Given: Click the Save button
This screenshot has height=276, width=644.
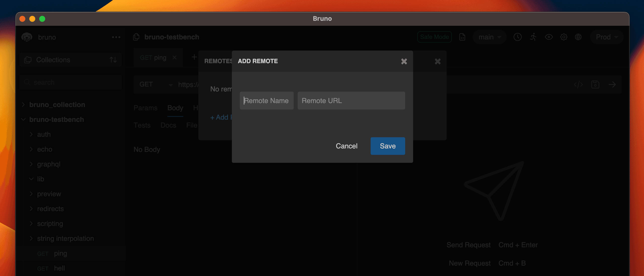Looking at the screenshot, I should tap(388, 146).
